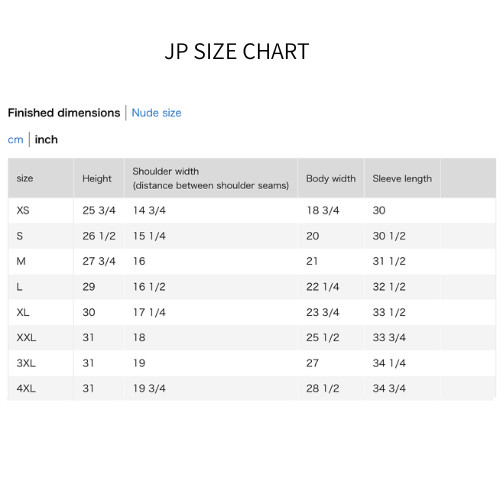The image size is (500, 500).
Task: Click the Shoulder width column header
Action: [x=211, y=178]
